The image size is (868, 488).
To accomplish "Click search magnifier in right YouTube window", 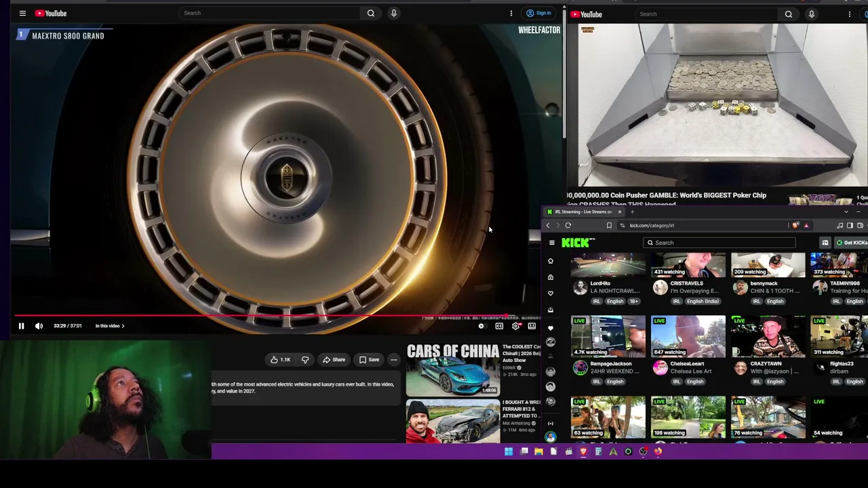I will pos(789,14).
